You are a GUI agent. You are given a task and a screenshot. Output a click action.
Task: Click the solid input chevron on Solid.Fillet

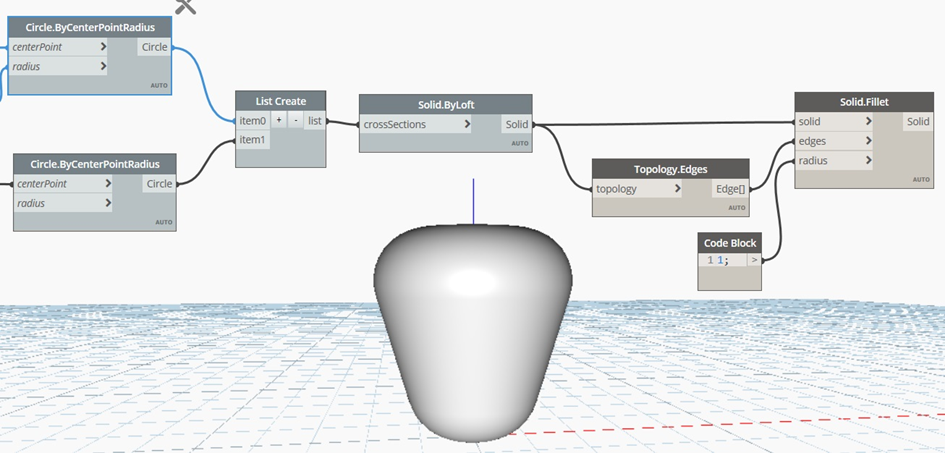pos(867,121)
